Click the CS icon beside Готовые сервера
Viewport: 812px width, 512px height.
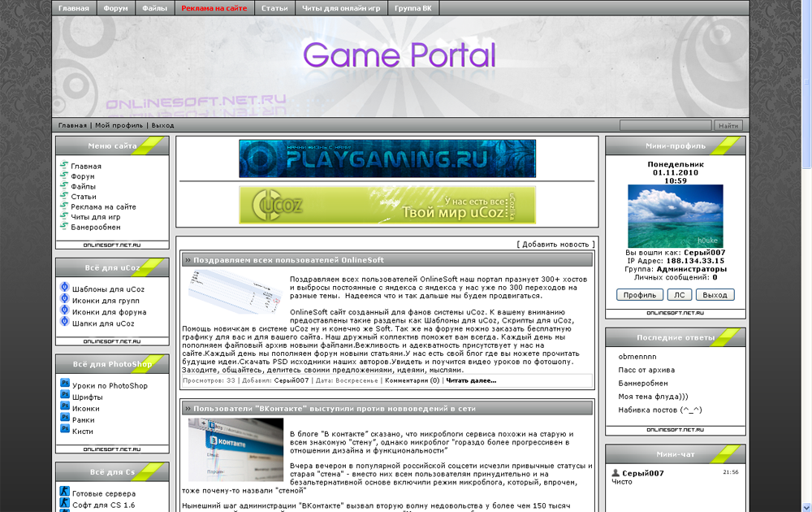click(65, 491)
